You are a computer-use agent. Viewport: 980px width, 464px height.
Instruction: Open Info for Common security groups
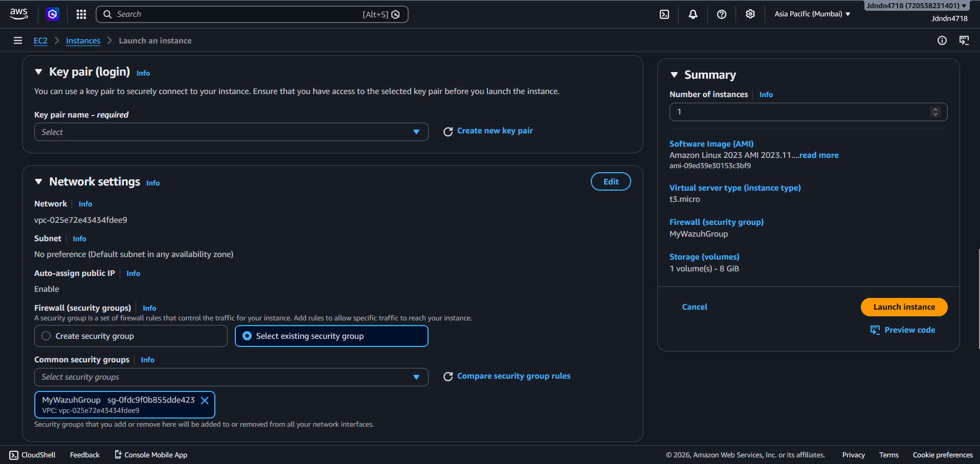point(147,360)
